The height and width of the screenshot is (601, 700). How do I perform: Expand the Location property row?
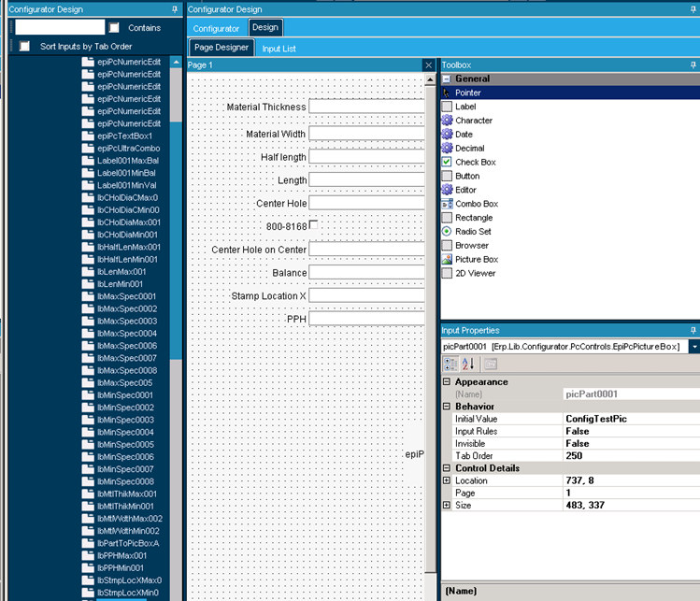click(x=446, y=480)
